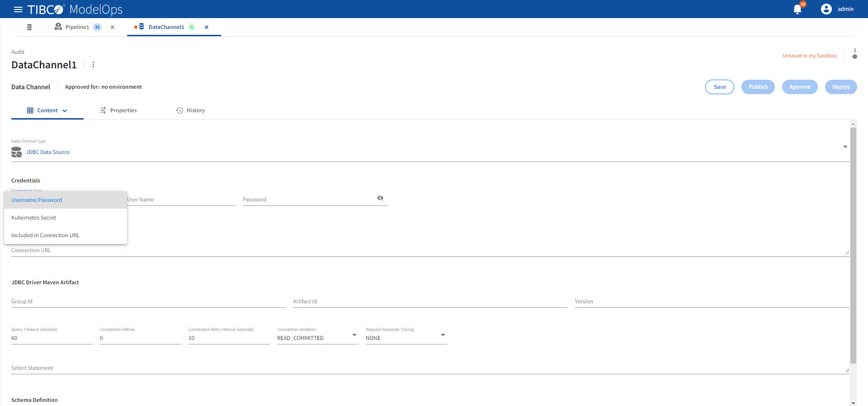Click the Connection URL text area

430,250
